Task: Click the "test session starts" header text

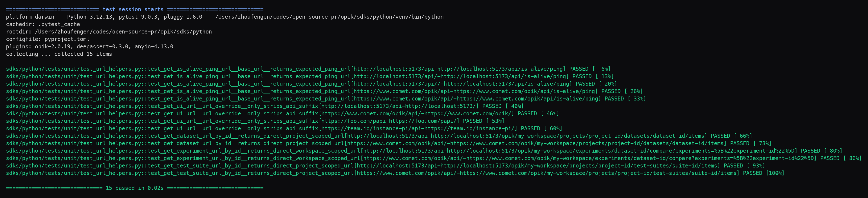Action: tap(133, 9)
